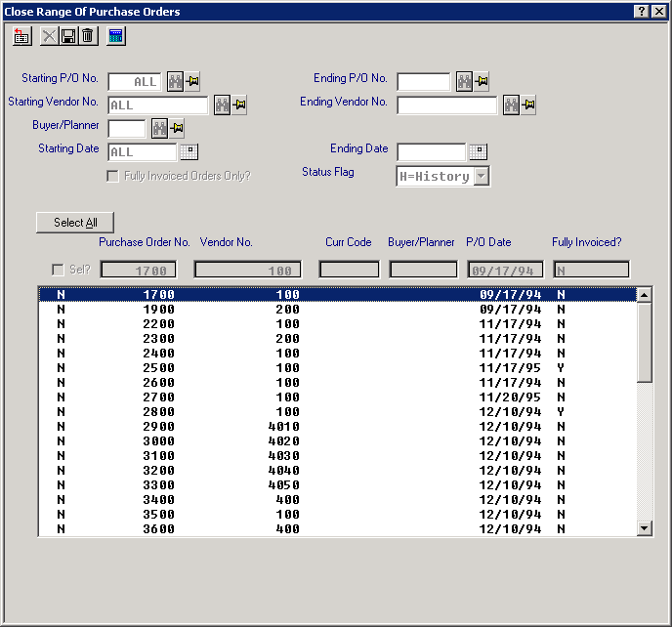This screenshot has height=627, width=672.
Task: Click pushpin icon beside Ending Vendor No.
Action: (528, 104)
